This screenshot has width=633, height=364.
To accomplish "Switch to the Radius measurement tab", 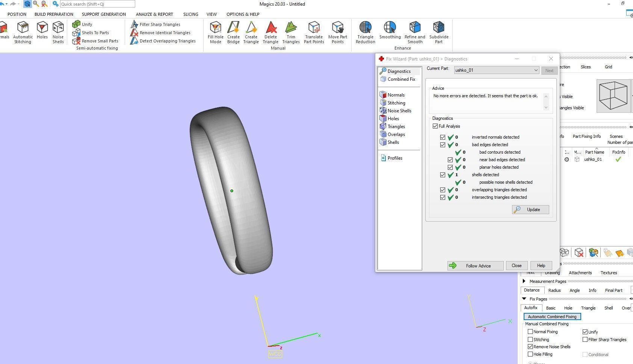I will coord(554,290).
